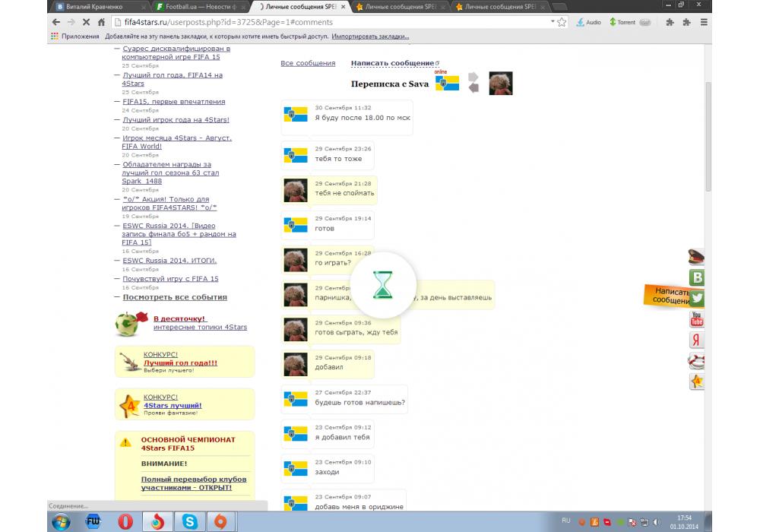760x532 pixels.
Task: Open 'Посмотреть все события' link
Action: [175, 297]
